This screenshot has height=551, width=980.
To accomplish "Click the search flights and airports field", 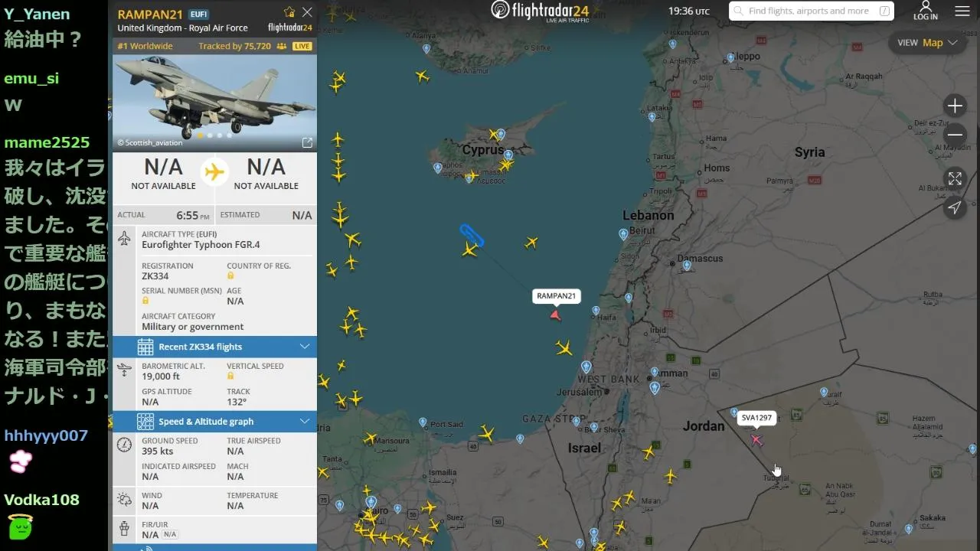I will click(x=812, y=11).
